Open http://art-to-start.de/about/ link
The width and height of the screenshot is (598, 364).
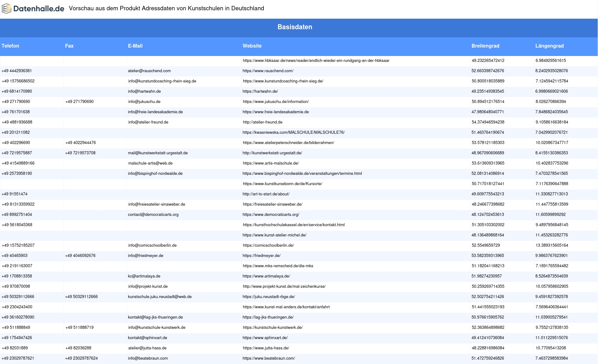(x=266, y=194)
